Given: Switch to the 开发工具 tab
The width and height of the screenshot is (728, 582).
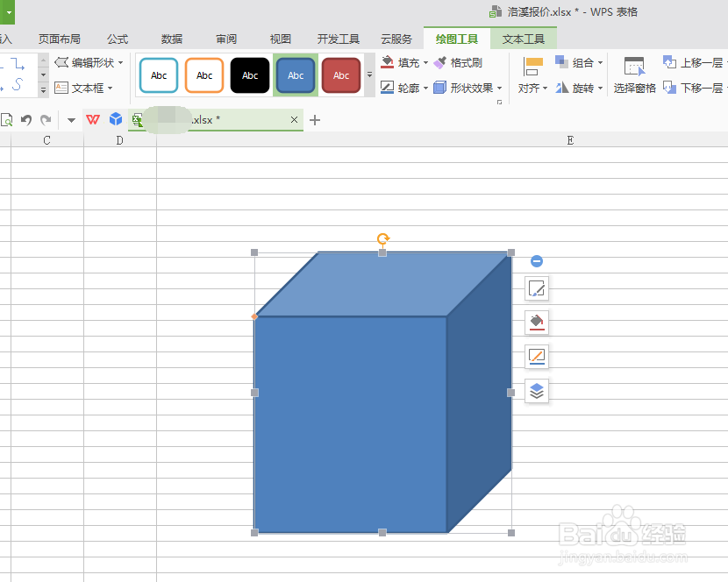Looking at the screenshot, I should point(339,39).
